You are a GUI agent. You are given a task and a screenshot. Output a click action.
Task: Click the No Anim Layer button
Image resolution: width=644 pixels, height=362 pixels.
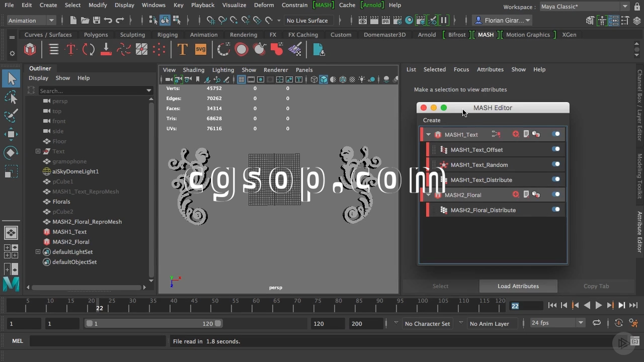490,324
